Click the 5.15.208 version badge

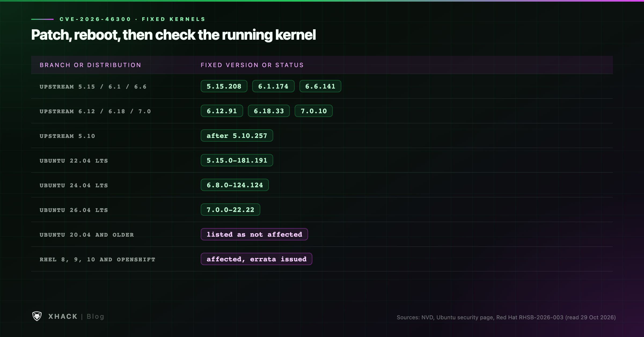click(224, 86)
